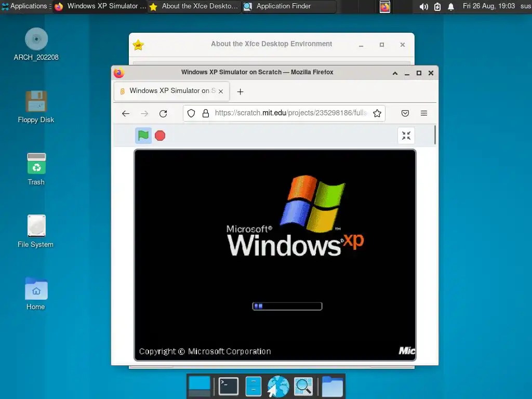
Task: Switch to About the Xfce Desktop taskbar button
Action: click(194, 6)
